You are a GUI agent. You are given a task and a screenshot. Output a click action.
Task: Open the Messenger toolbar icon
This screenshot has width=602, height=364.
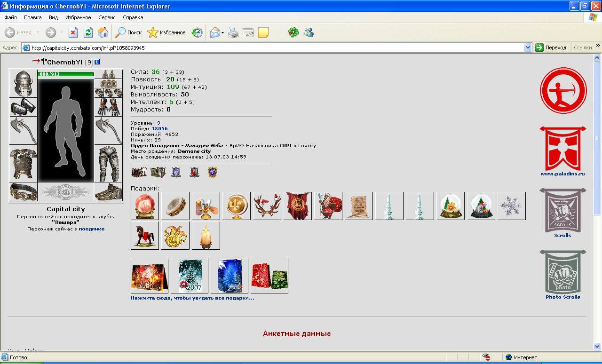tap(309, 32)
